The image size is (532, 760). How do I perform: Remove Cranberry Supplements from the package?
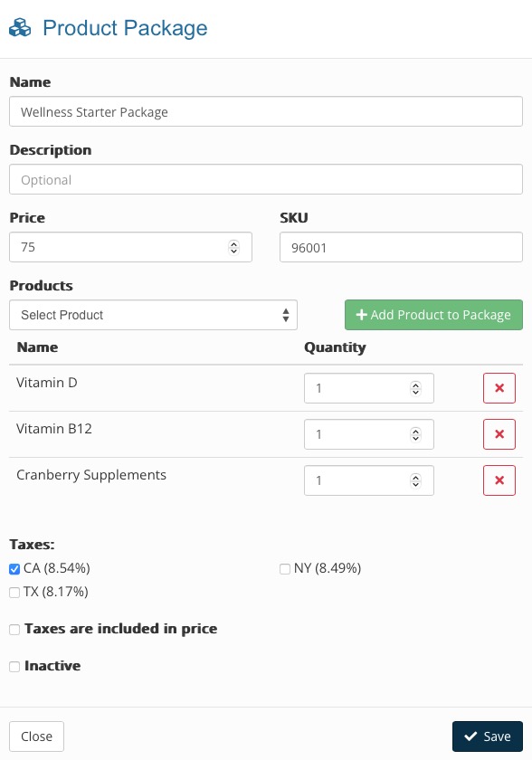click(x=499, y=480)
